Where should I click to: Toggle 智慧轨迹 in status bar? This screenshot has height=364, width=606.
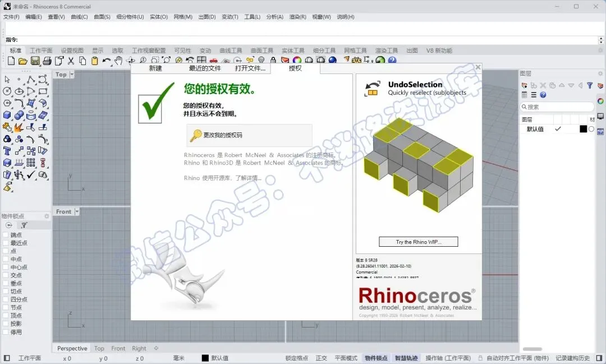(406, 358)
